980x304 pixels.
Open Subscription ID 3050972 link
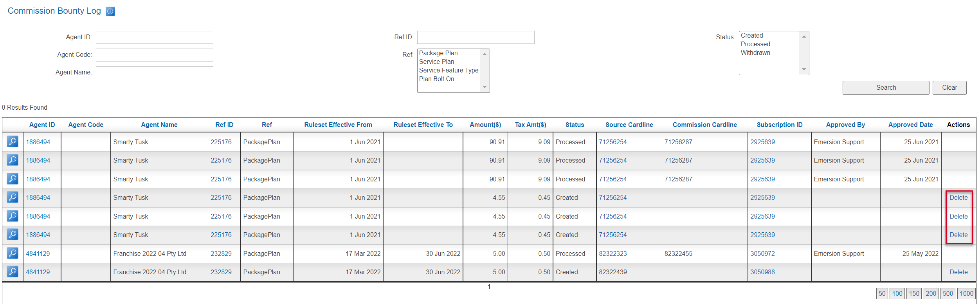coord(762,253)
